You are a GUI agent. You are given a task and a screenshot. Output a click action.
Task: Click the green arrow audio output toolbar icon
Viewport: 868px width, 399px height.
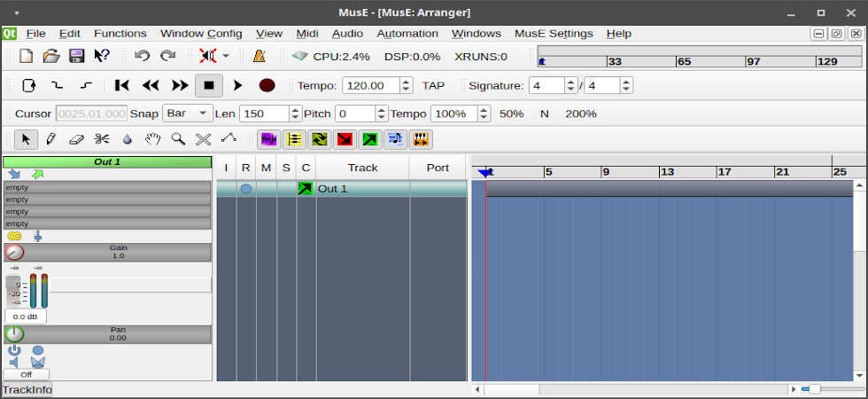pyautogui.click(x=370, y=139)
